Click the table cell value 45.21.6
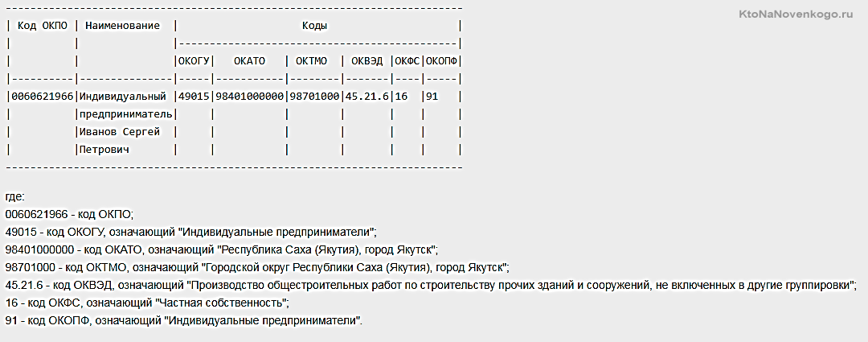 [x=367, y=97]
